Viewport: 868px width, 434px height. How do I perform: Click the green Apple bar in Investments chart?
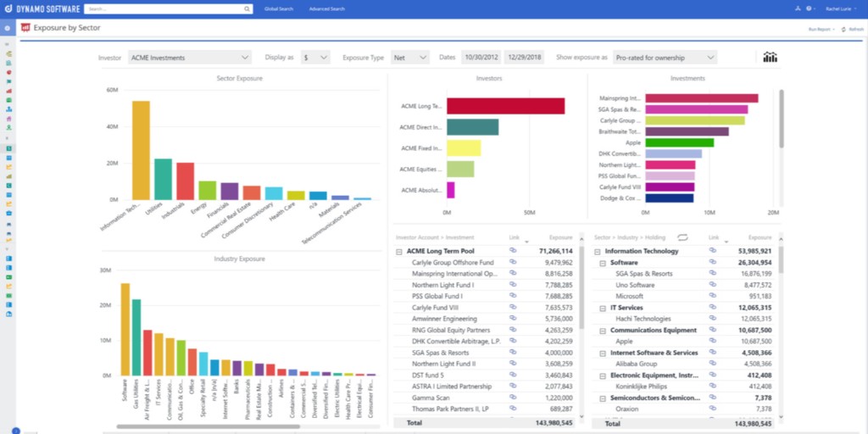click(x=679, y=142)
